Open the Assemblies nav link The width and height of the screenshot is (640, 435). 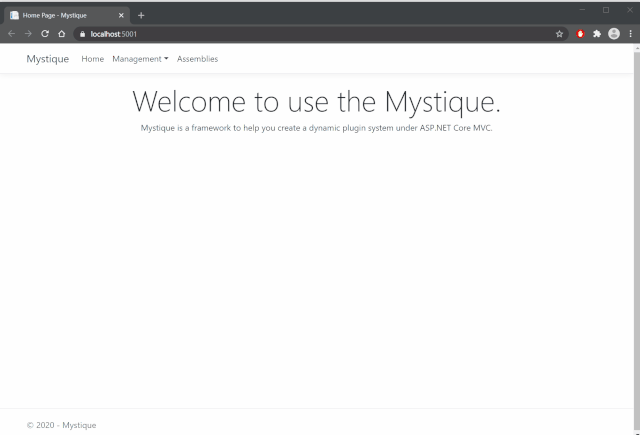click(x=198, y=59)
